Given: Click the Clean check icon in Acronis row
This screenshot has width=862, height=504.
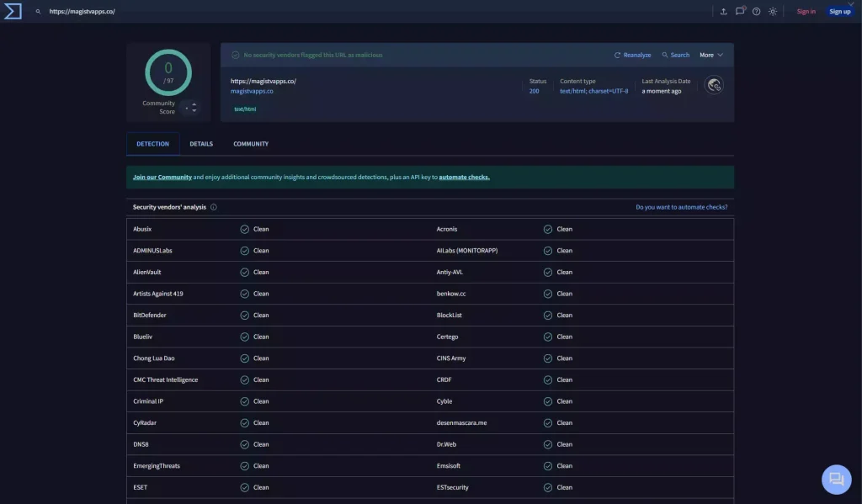Looking at the screenshot, I should 548,229.
